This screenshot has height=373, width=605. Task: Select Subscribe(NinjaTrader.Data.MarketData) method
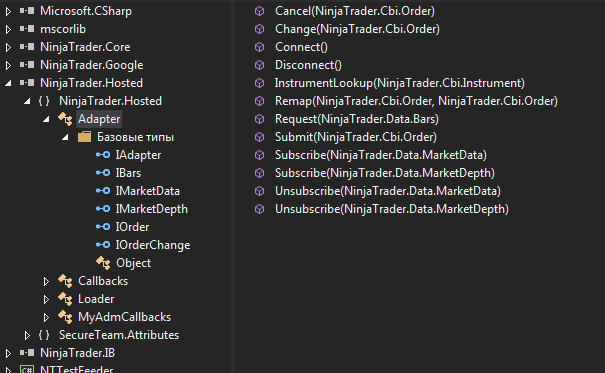(381, 155)
